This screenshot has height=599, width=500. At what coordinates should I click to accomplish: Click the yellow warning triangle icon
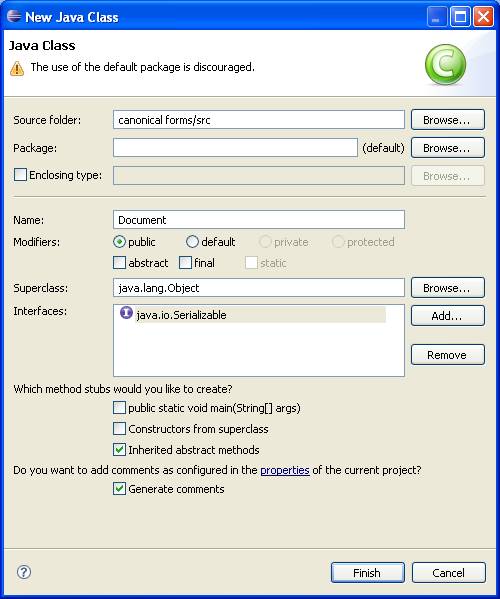coord(17,68)
